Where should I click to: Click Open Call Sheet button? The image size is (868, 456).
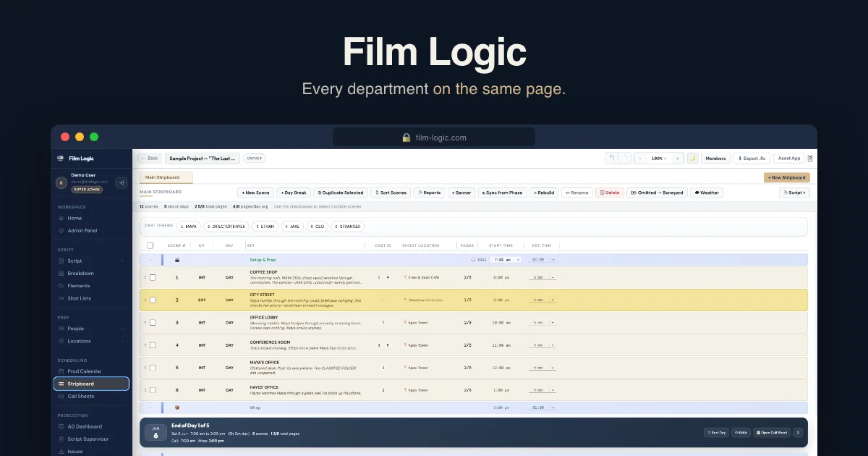[x=772, y=432]
